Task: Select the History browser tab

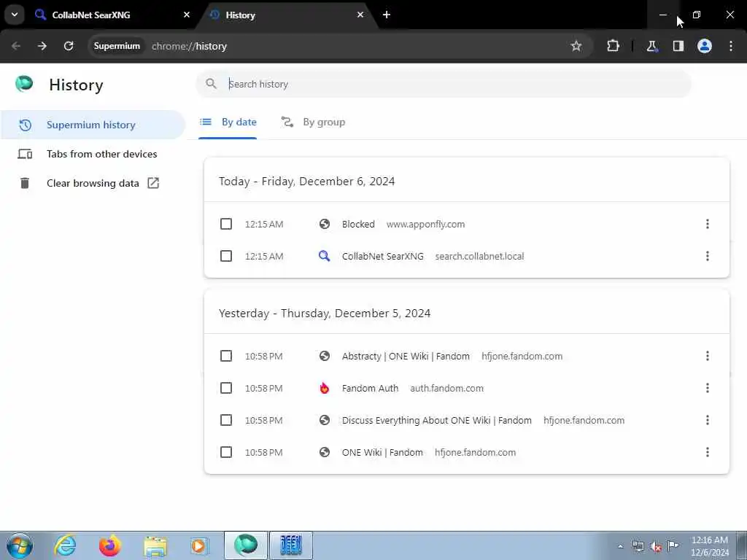Action: pyautogui.click(x=287, y=15)
